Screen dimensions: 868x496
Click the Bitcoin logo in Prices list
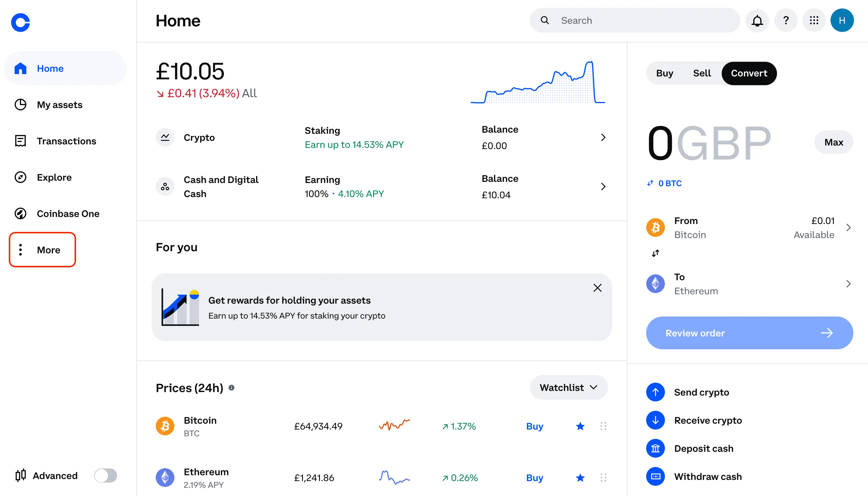pyautogui.click(x=165, y=426)
